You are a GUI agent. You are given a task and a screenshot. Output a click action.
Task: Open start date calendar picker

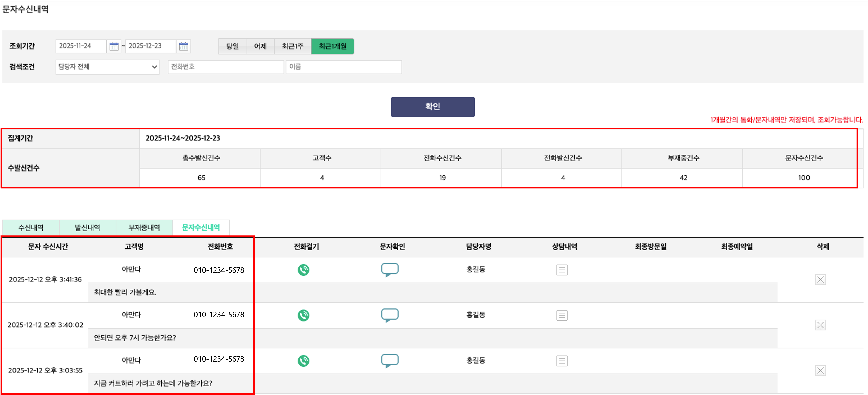[114, 46]
